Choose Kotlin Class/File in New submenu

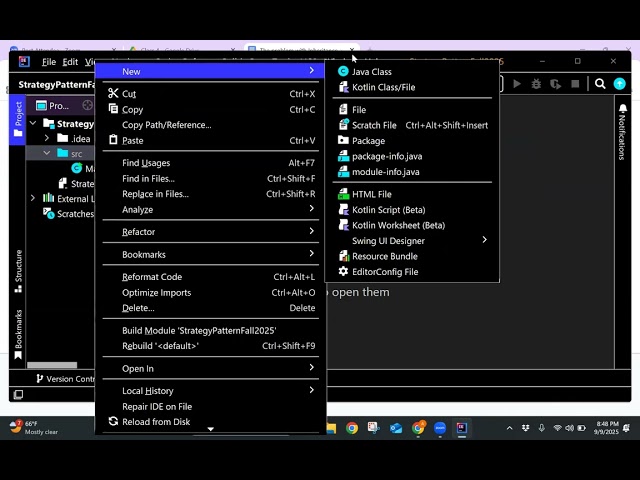click(x=383, y=87)
